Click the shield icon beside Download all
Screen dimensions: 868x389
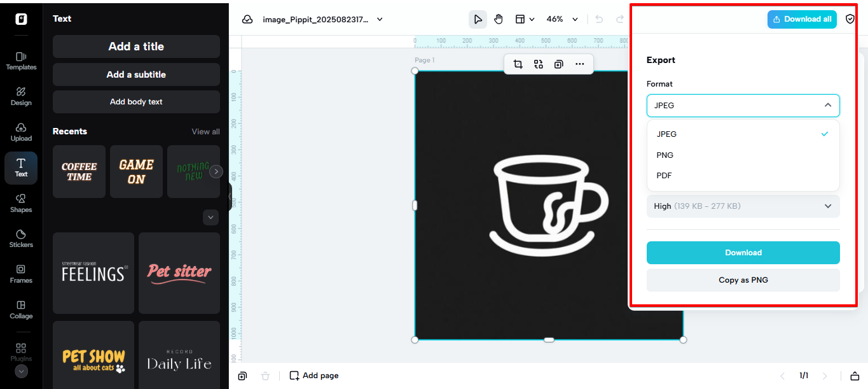point(850,19)
